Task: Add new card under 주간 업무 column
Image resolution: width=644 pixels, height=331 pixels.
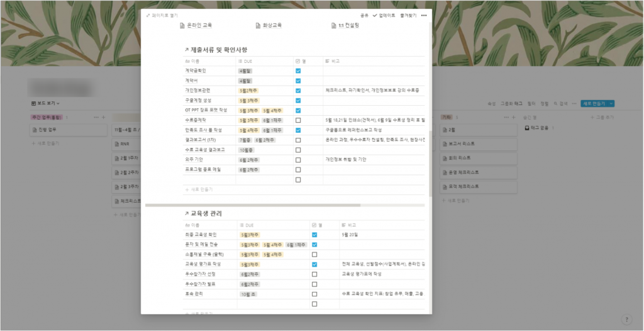Action: [x=45, y=143]
